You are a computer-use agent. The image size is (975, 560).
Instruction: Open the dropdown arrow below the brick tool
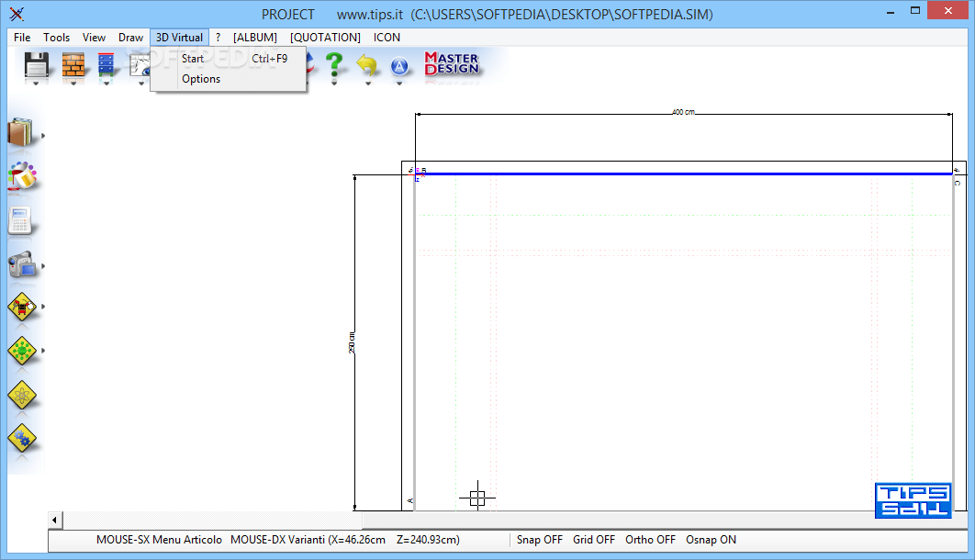tap(73, 83)
